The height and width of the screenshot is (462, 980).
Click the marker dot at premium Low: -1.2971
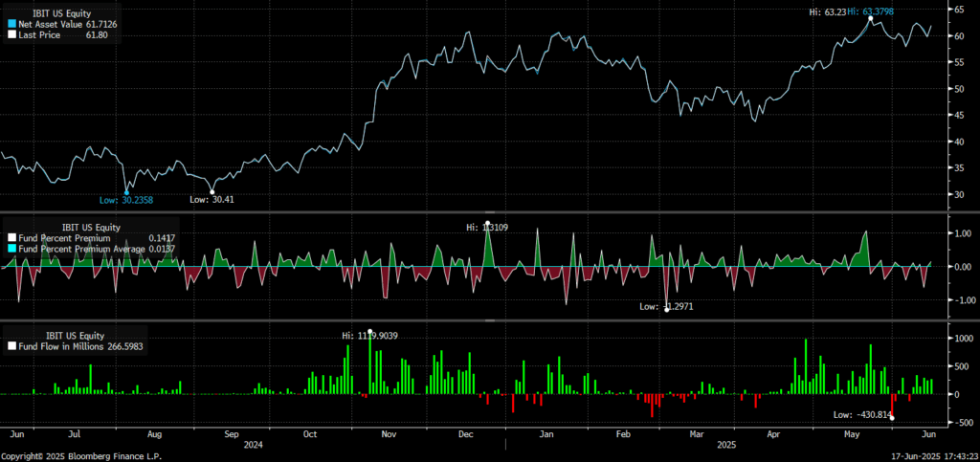pos(666,310)
